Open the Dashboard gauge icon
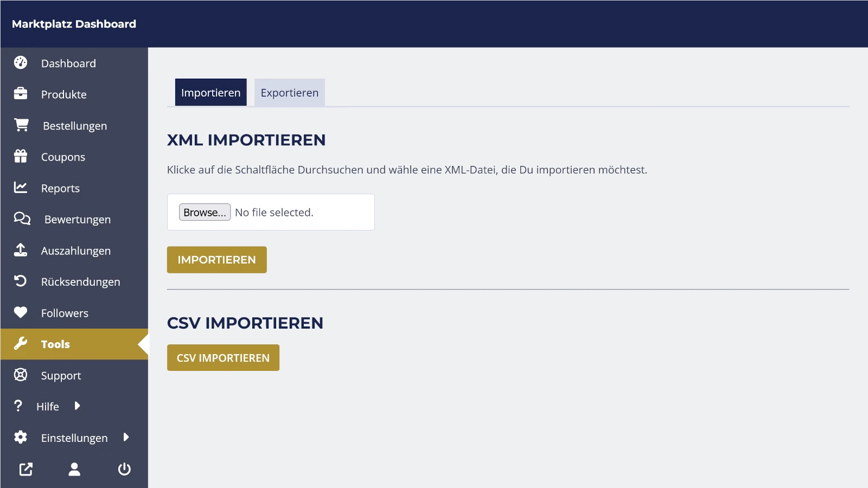 [21, 63]
